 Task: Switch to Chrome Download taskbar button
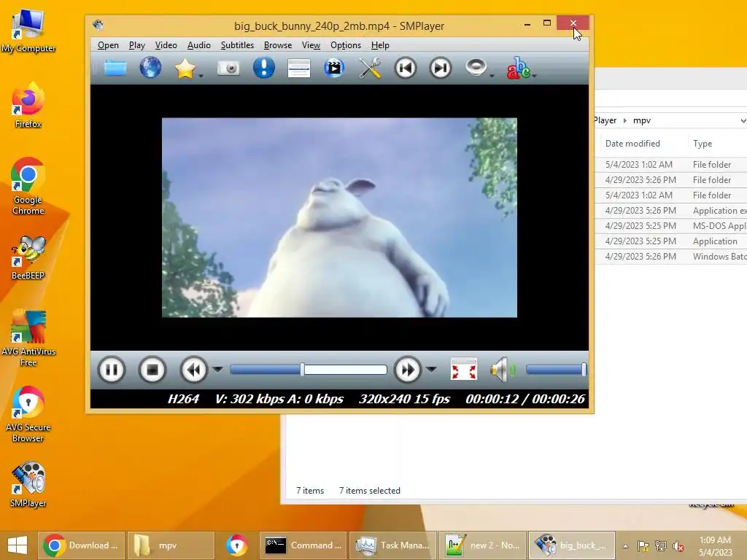[x=82, y=545]
